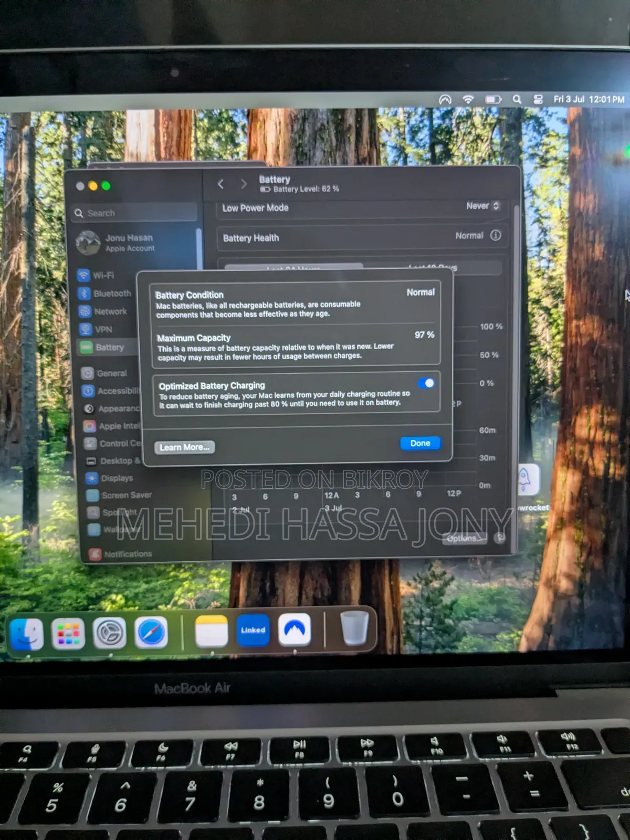Go forward in System Settings
The image size is (630, 840).
[244, 184]
